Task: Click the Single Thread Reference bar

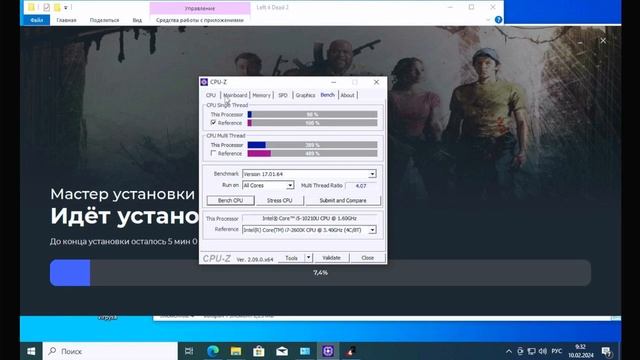Action: coord(312,123)
